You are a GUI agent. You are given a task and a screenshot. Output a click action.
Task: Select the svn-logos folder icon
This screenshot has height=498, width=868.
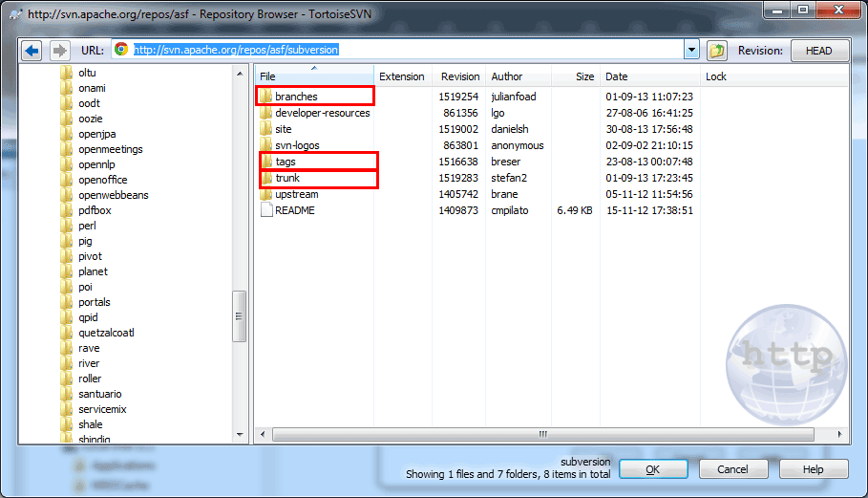(266, 145)
